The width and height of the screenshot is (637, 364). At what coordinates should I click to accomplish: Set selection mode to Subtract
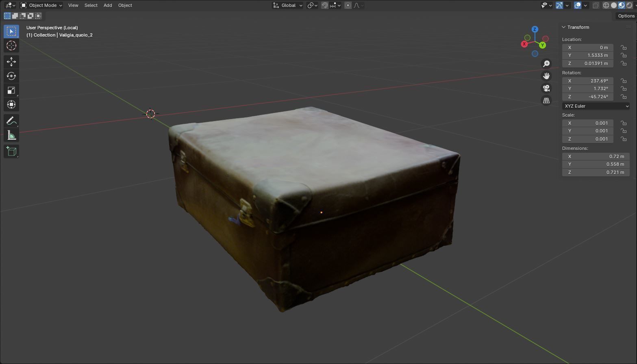pos(23,16)
